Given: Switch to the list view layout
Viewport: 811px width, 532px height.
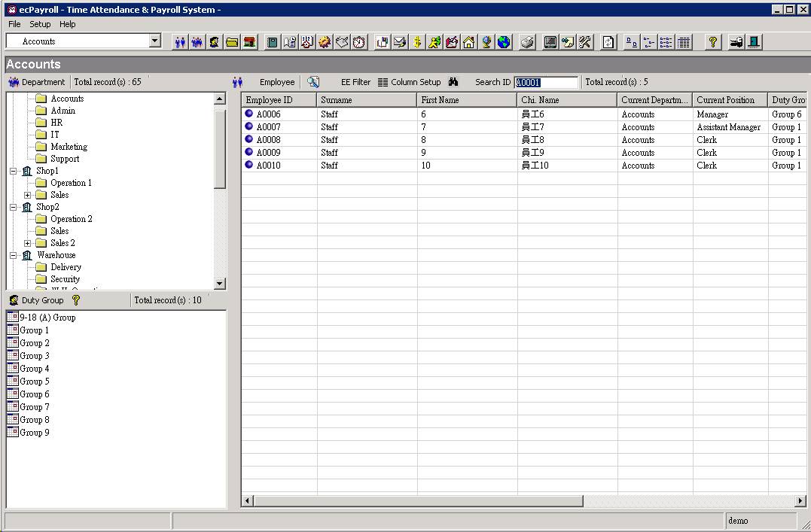Looking at the screenshot, I should coord(666,42).
